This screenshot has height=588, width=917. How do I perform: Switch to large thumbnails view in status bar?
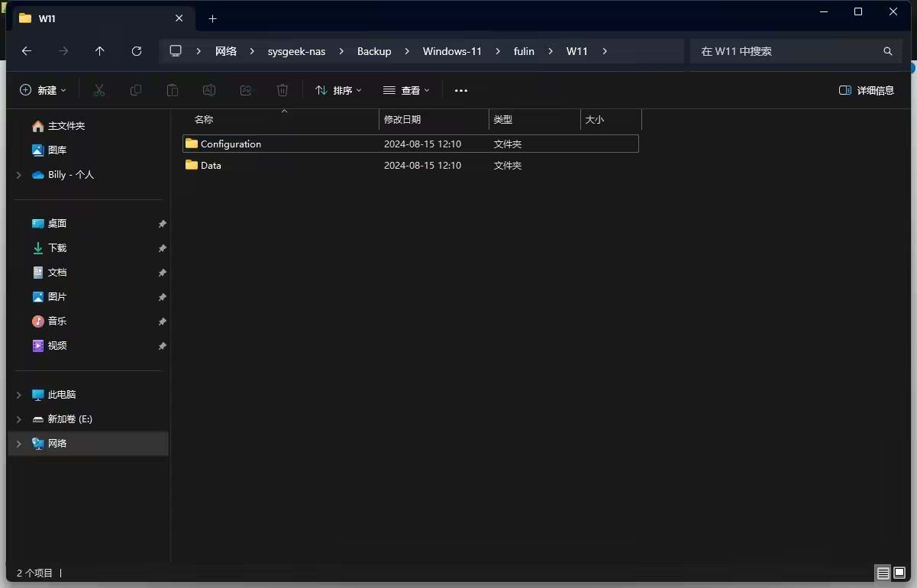pyautogui.click(x=899, y=573)
